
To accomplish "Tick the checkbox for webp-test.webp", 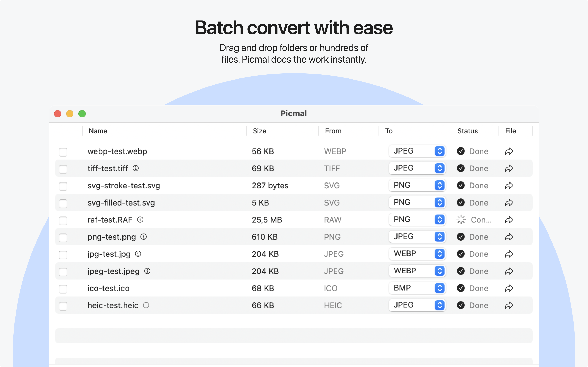I will pos(63,152).
